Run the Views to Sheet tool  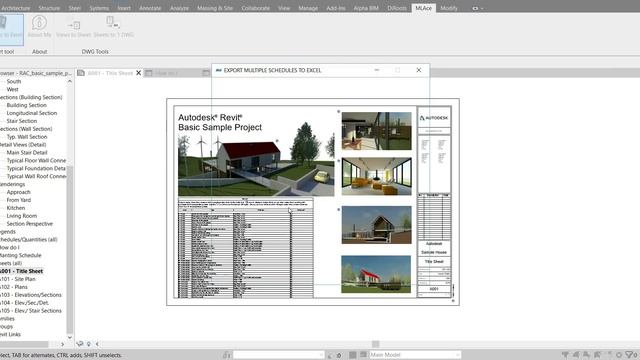73,27
